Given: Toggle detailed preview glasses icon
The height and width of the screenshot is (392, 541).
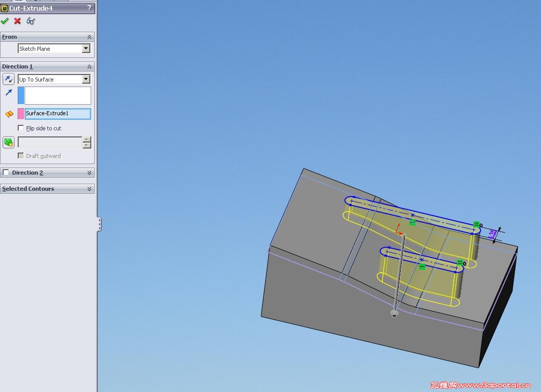Looking at the screenshot, I should coord(31,21).
